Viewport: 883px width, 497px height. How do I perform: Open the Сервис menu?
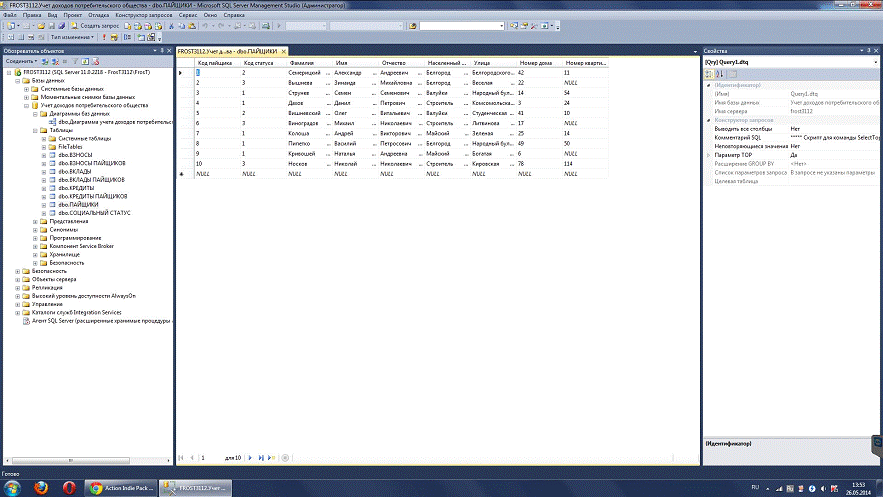pyautogui.click(x=188, y=15)
